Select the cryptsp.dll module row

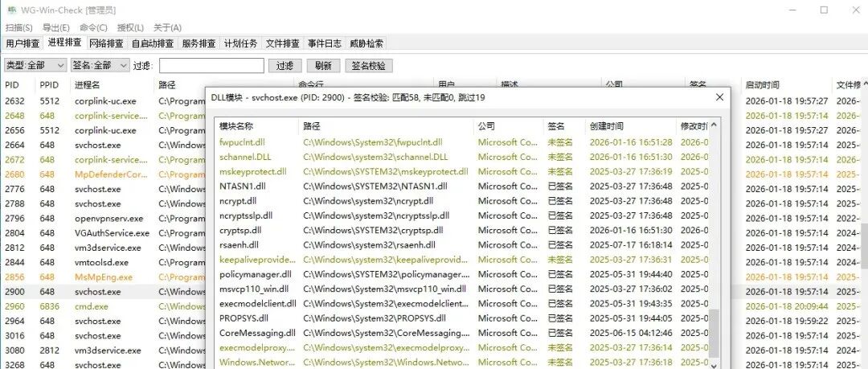463,230
